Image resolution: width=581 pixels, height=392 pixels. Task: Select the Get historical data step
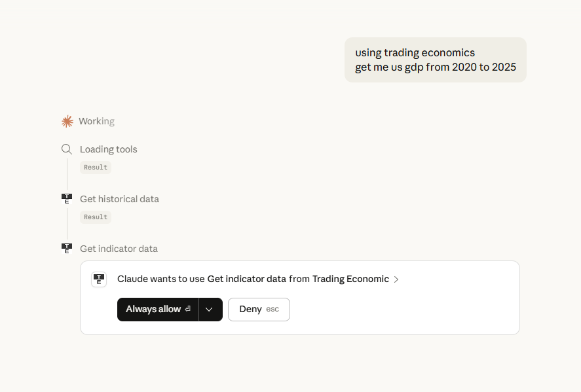point(119,198)
